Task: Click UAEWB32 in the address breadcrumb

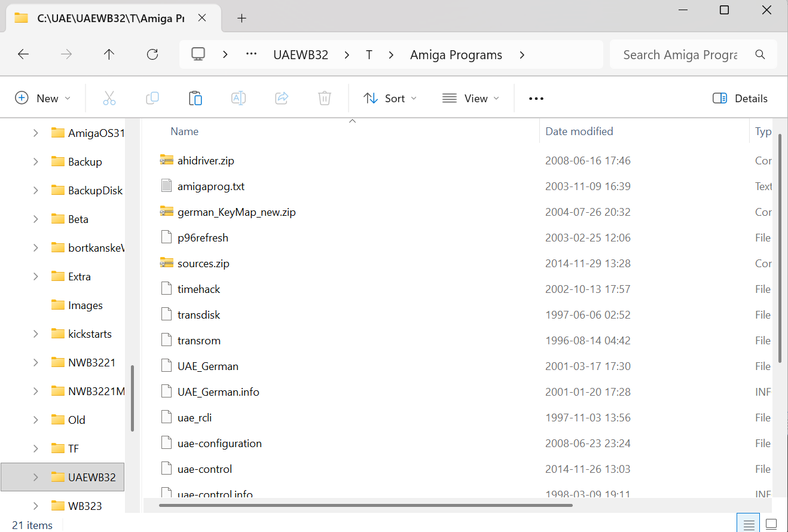Action: click(x=301, y=55)
